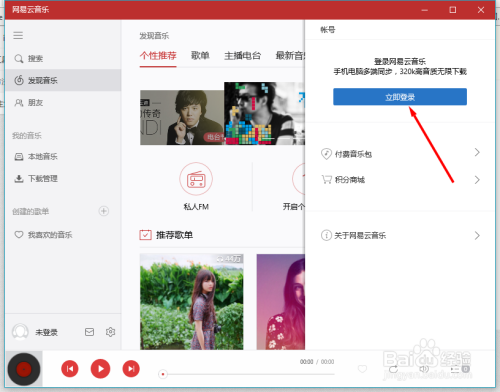This screenshot has height=392, width=500.
Task: Click the 推荐歌单 heading
Action: pyautogui.click(x=174, y=235)
